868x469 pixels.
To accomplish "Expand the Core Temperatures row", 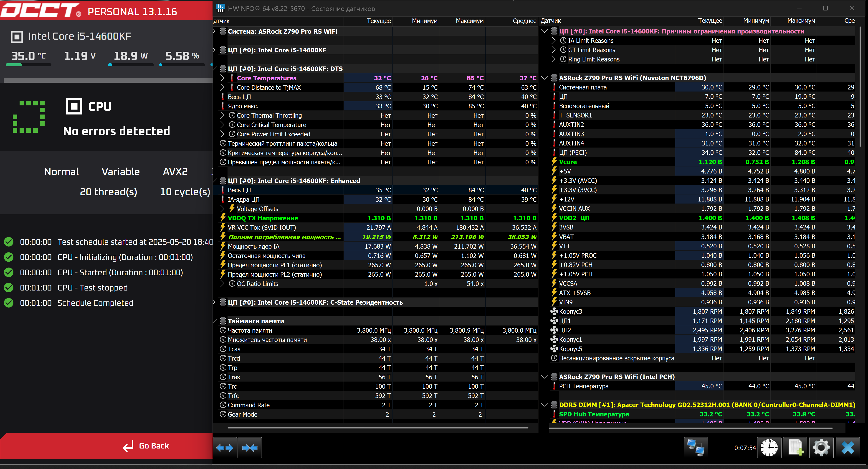I will [222, 78].
